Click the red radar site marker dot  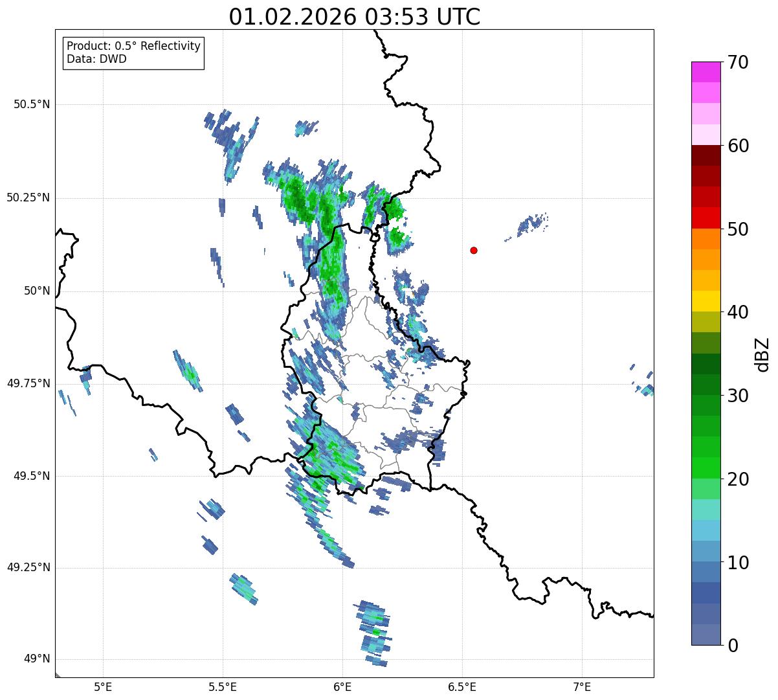pyautogui.click(x=474, y=251)
